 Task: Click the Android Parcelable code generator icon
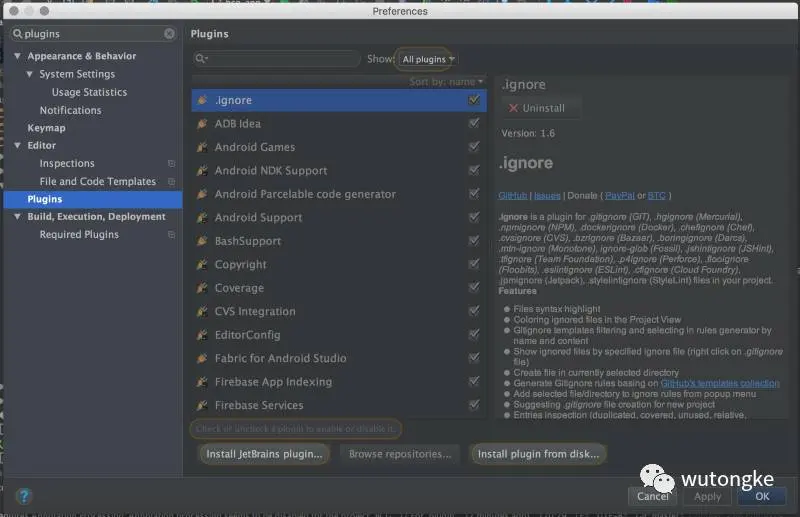[x=203, y=194]
